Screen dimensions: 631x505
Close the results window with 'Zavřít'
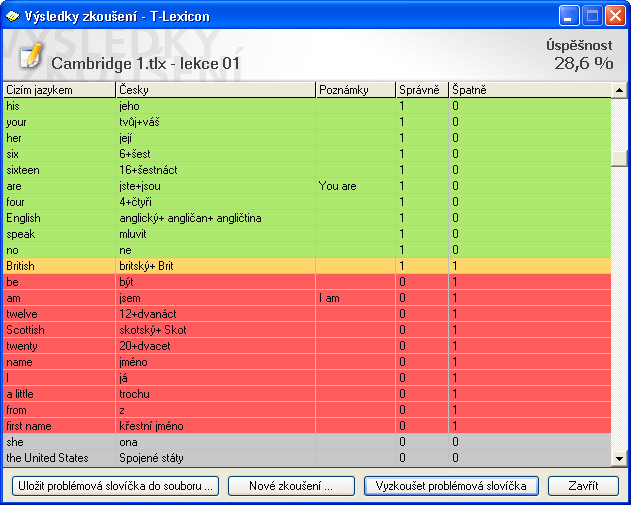coord(583,486)
